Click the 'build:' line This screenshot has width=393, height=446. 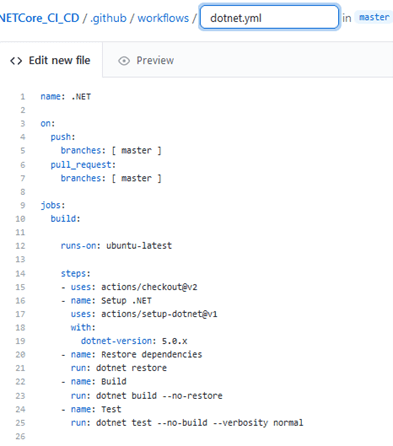click(65, 219)
